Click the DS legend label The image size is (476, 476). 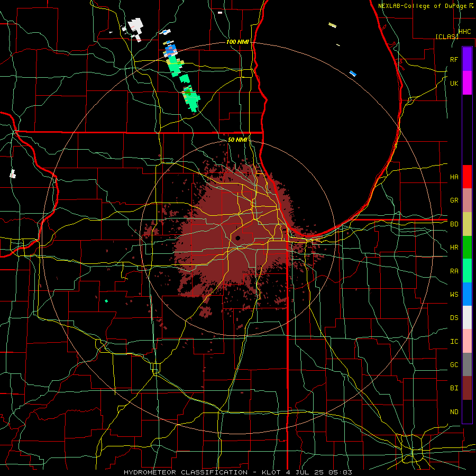(454, 317)
